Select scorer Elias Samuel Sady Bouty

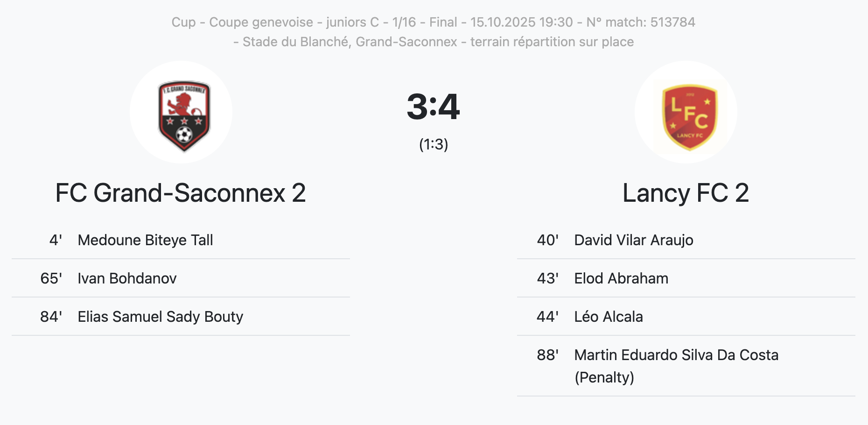tap(160, 317)
